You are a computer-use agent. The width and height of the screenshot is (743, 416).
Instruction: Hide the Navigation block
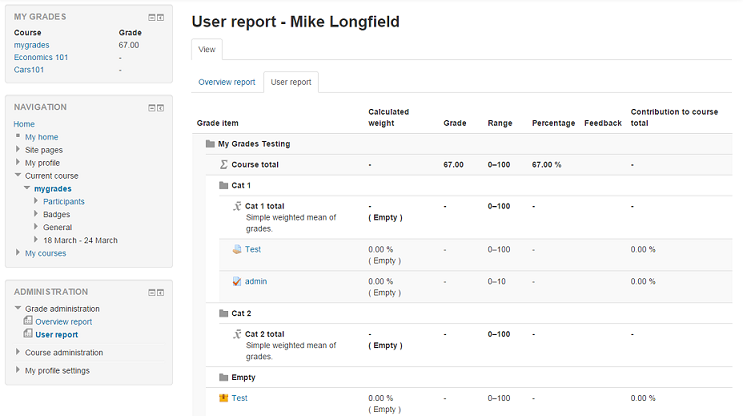click(152, 108)
